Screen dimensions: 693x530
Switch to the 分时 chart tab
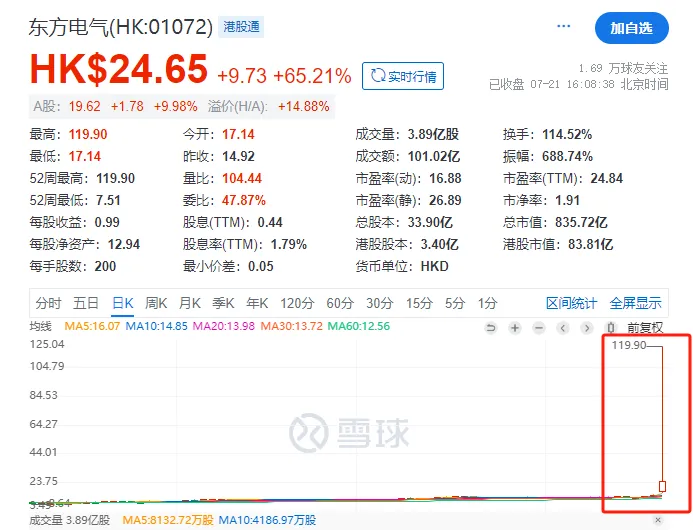click(x=47, y=303)
